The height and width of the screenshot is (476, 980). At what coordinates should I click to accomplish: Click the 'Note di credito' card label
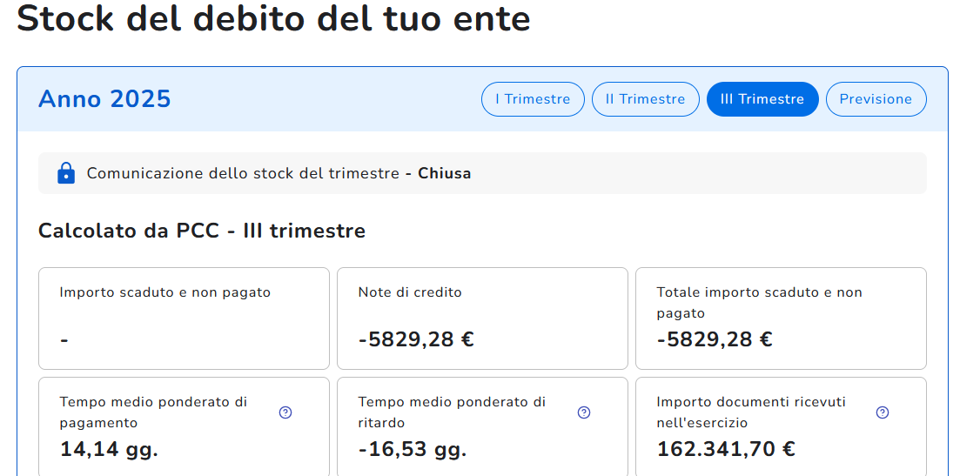[x=410, y=292]
